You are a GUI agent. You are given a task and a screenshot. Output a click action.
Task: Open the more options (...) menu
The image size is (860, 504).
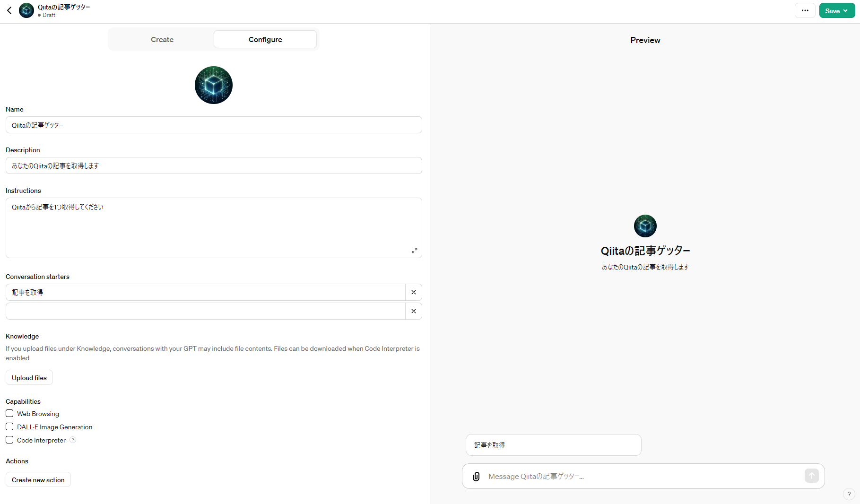[x=805, y=10]
